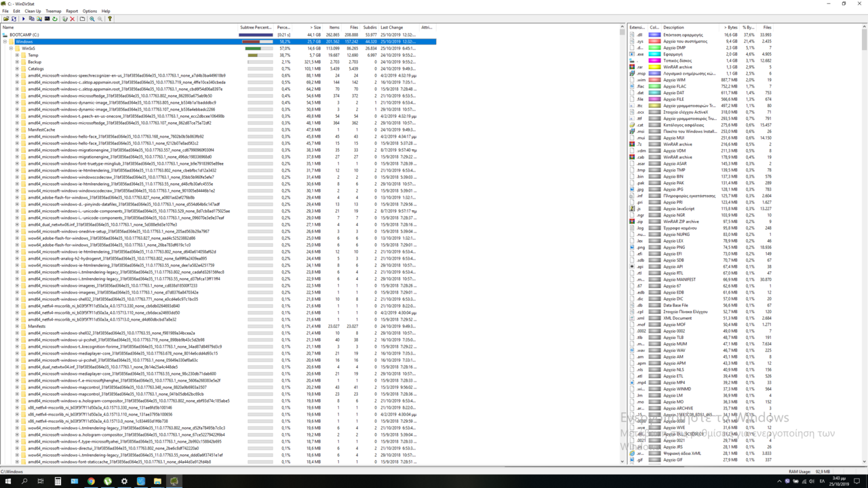Click the Open drive toolbar icon
This screenshot has height=488, width=868.
[6, 19]
